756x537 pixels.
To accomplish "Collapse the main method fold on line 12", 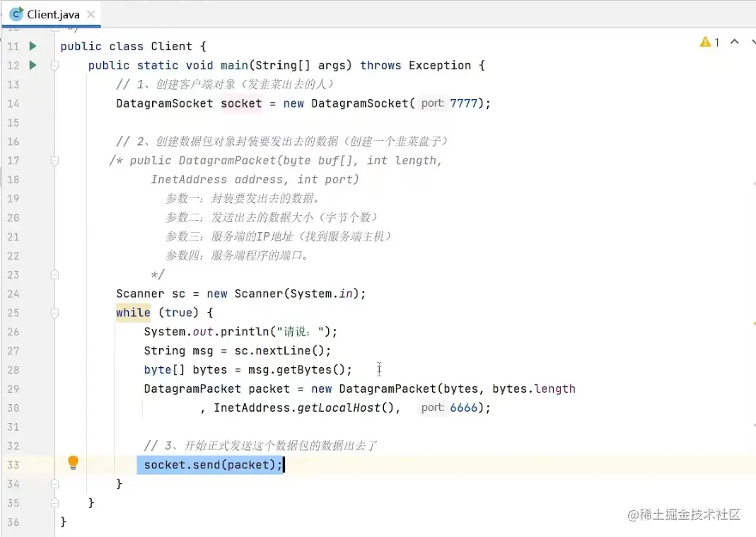I will pyautogui.click(x=55, y=65).
